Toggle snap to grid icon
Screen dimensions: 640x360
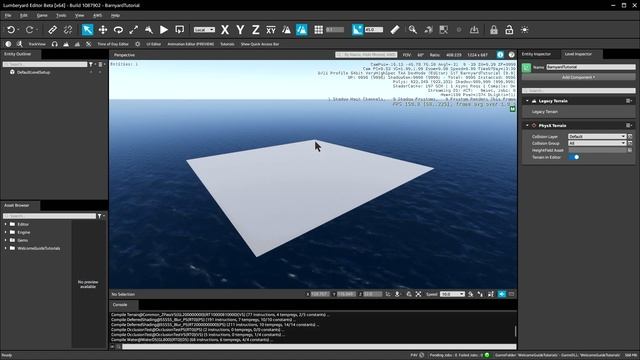(x=318, y=30)
